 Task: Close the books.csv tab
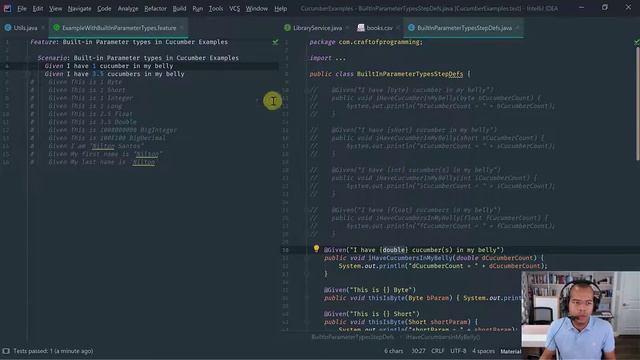tap(398, 28)
